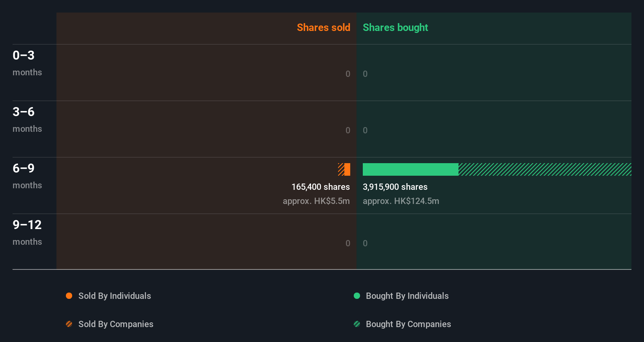Click the green Bought By Individuals legend dot

[357, 296]
